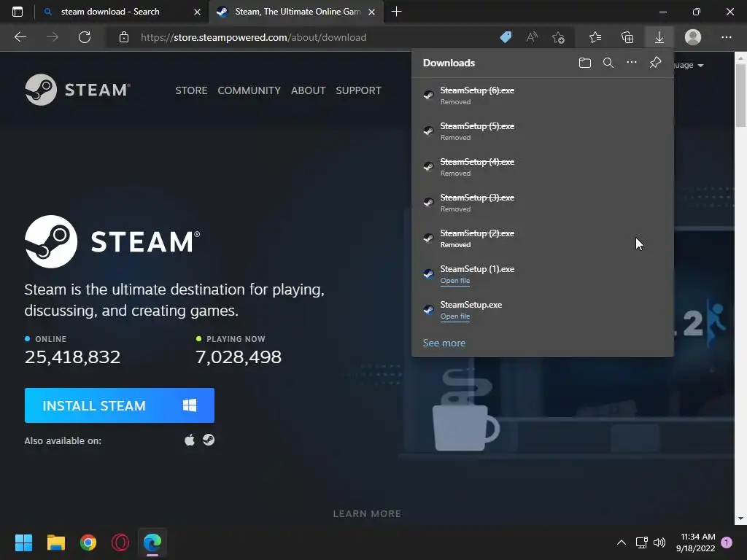Open Windows Start menu

[x=23, y=542]
